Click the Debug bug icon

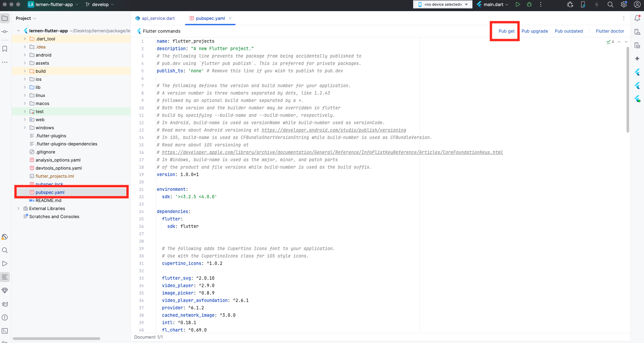pos(529,4)
